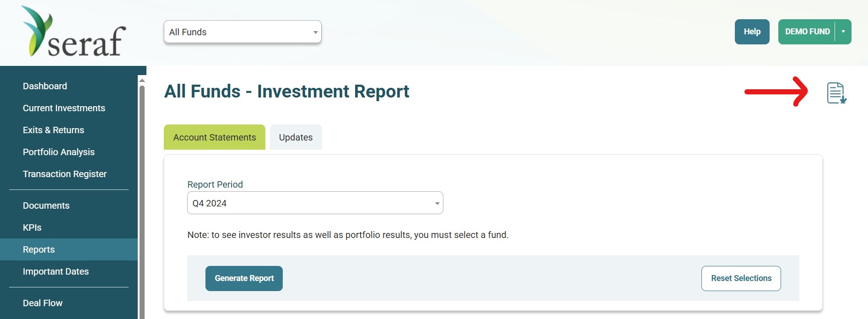
Task: Open the Report Period dropdown
Action: pos(315,203)
